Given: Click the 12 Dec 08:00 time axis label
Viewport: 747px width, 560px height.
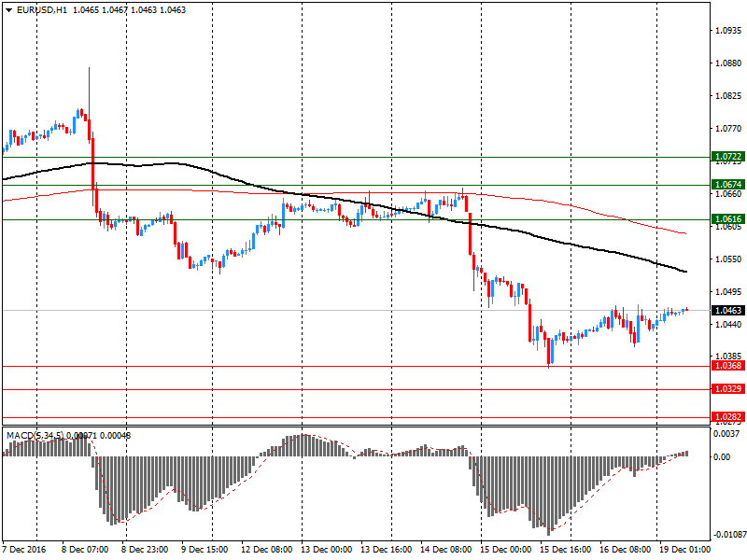Looking at the screenshot, I should pyautogui.click(x=267, y=550).
